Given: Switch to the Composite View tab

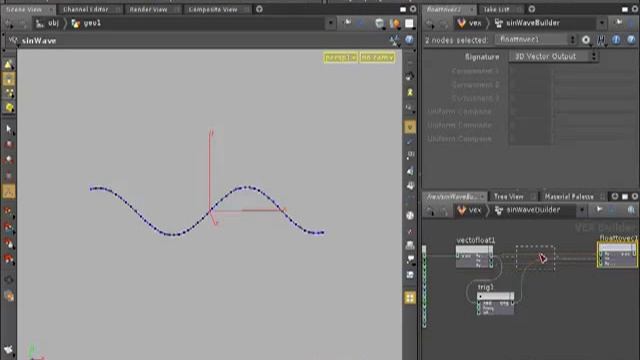Looking at the screenshot, I should (213, 9).
